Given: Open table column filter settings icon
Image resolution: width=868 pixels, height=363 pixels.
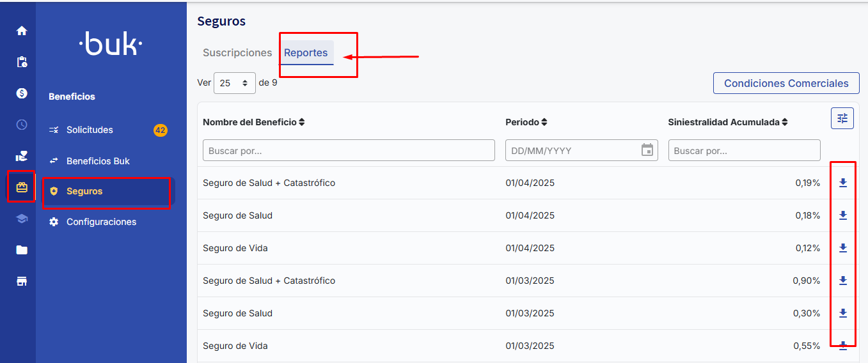Looking at the screenshot, I should point(842,118).
